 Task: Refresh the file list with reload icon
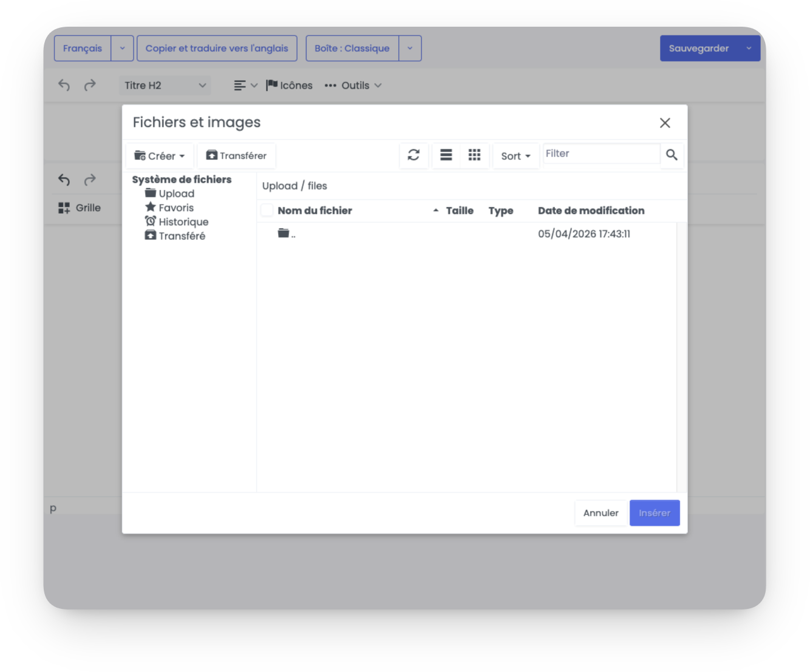414,155
